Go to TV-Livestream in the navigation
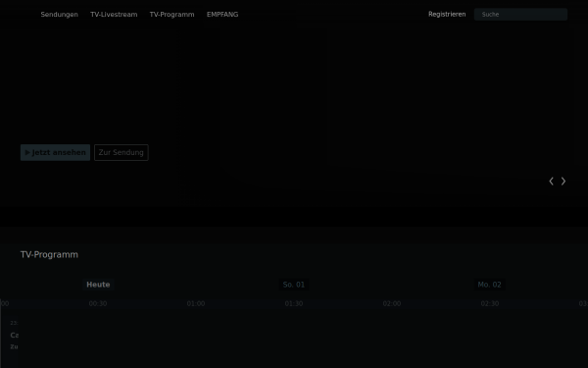Image resolution: width=588 pixels, height=368 pixels. pos(114,15)
